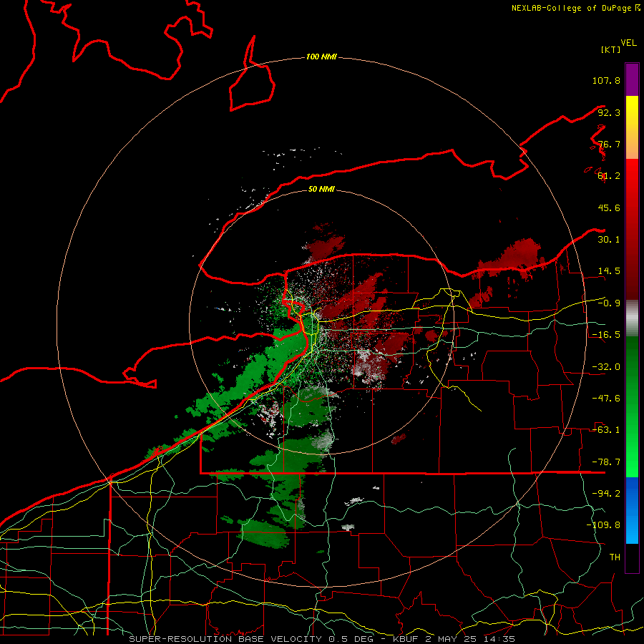
Task: Select the gray near-zero segment of the color bar
Action: pos(632,318)
